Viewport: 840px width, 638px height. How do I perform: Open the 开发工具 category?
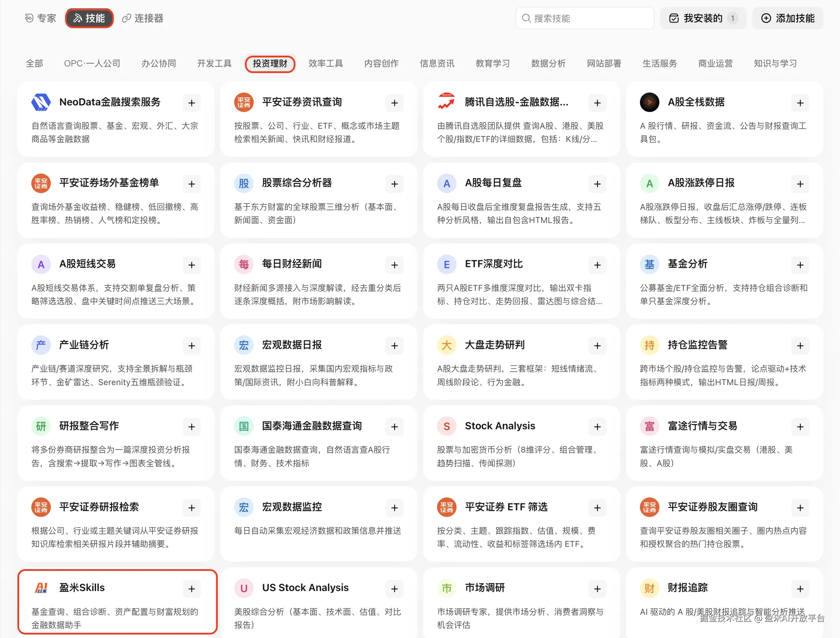point(214,63)
